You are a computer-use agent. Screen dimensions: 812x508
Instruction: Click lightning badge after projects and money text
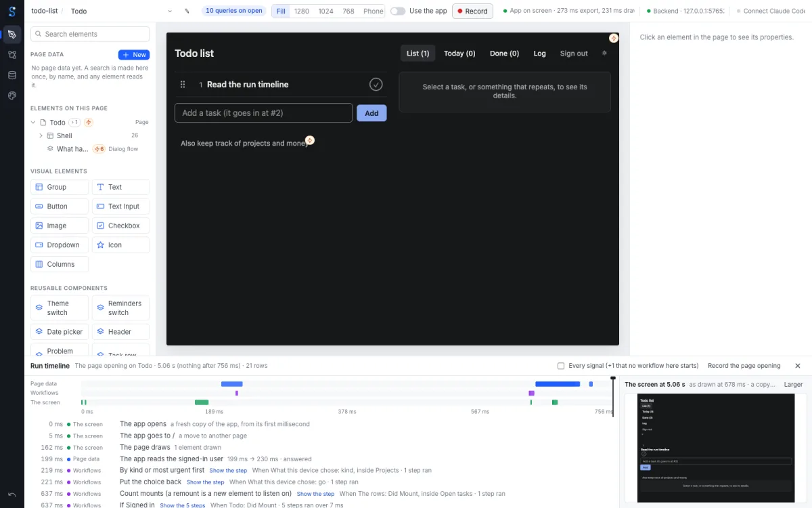tap(310, 140)
